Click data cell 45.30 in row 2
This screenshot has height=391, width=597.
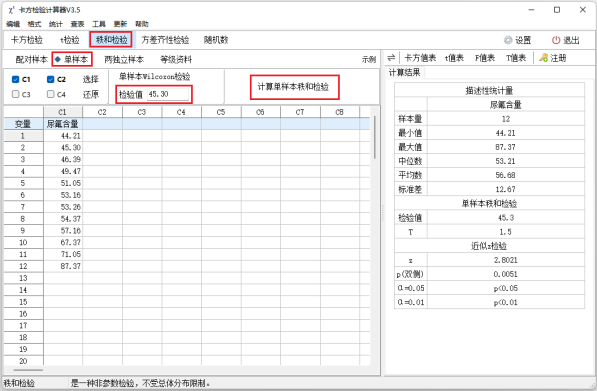(63, 147)
